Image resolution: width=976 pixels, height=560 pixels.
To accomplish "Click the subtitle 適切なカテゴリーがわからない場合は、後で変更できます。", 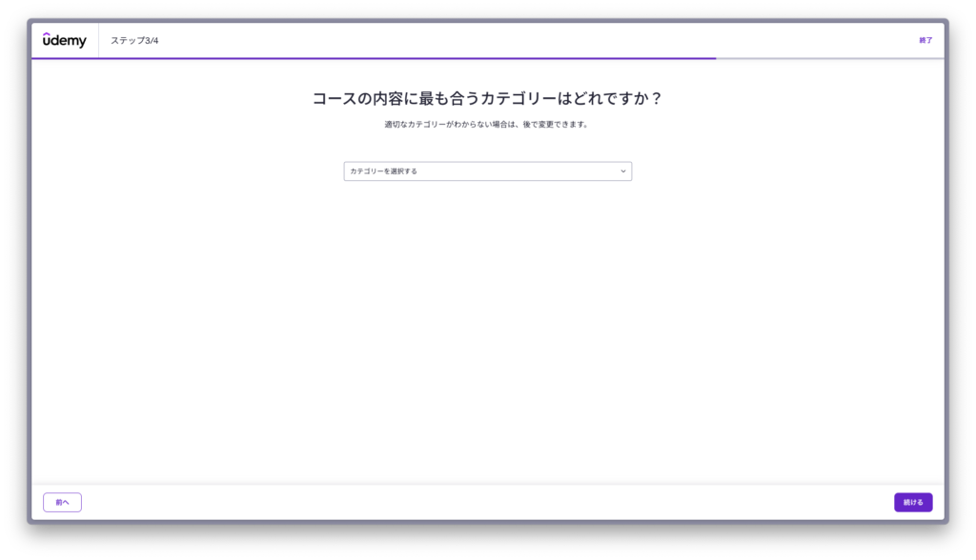I will click(x=487, y=125).
